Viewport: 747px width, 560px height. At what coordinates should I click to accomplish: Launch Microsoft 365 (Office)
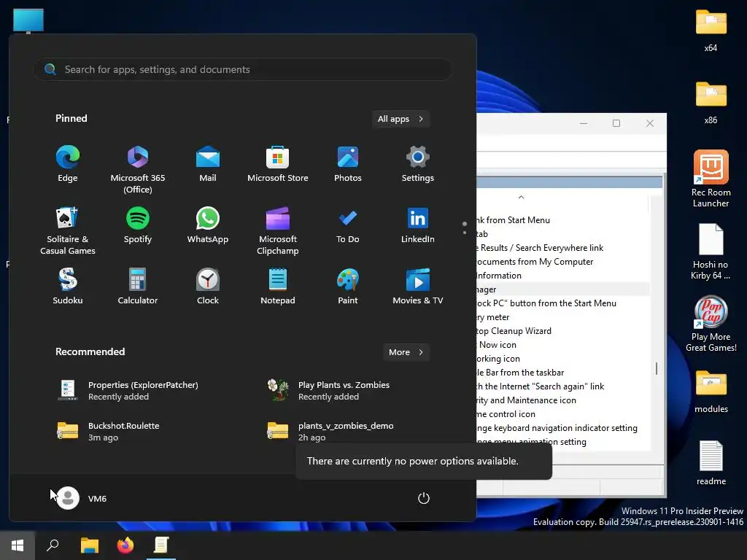tap(138, 169)
